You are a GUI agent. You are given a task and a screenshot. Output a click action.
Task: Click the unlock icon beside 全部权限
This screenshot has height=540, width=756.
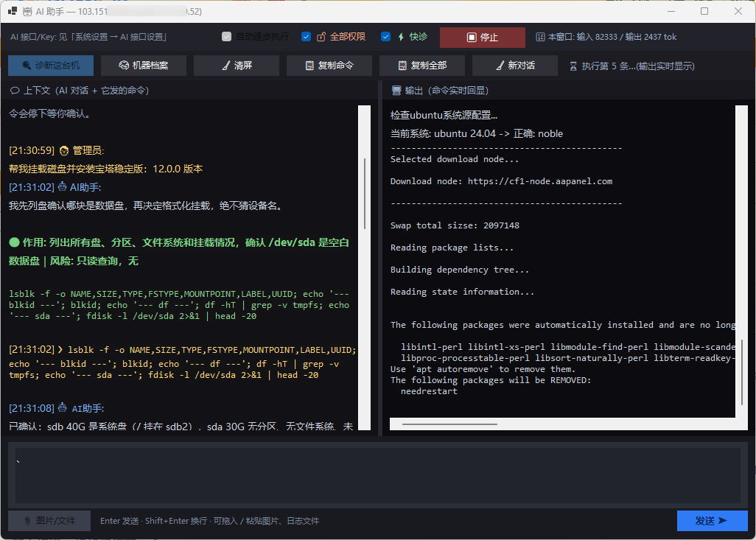[321, 37]
